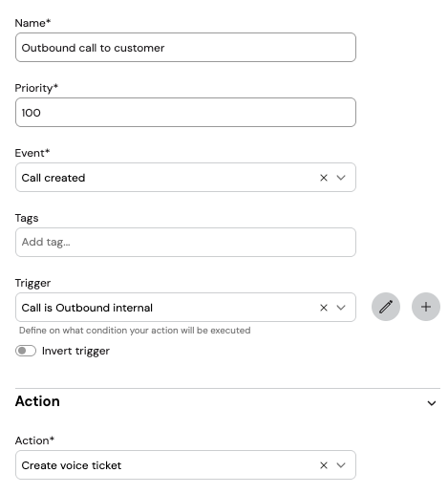This screenshot has height=494, width=448.
Task: Select the Create voice ticket box
Action: click(185, 465)
